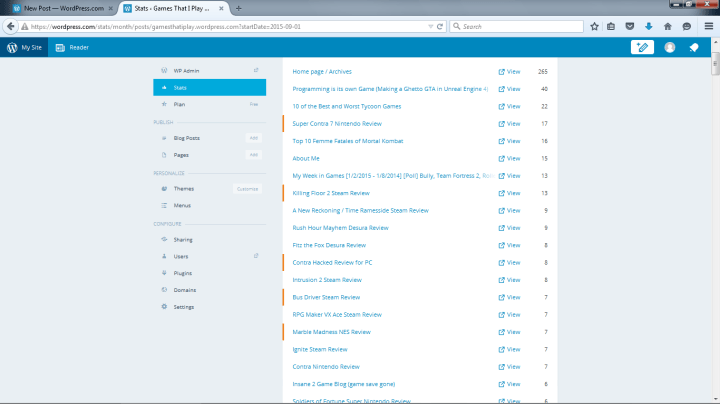Open the Programming is its own Game post

click(x=390, y=89)
